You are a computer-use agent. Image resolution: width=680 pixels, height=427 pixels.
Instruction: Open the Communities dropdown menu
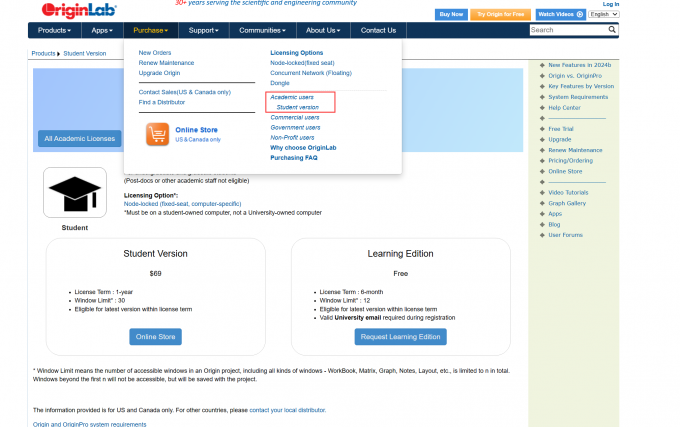[262, 30]
